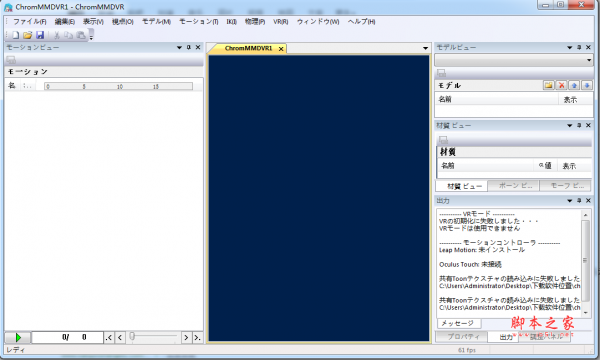Viewport: 600px width, 360px height.
Task: Click the red X delete model icon
Action: pyautogui.click(x=561, y=85)
